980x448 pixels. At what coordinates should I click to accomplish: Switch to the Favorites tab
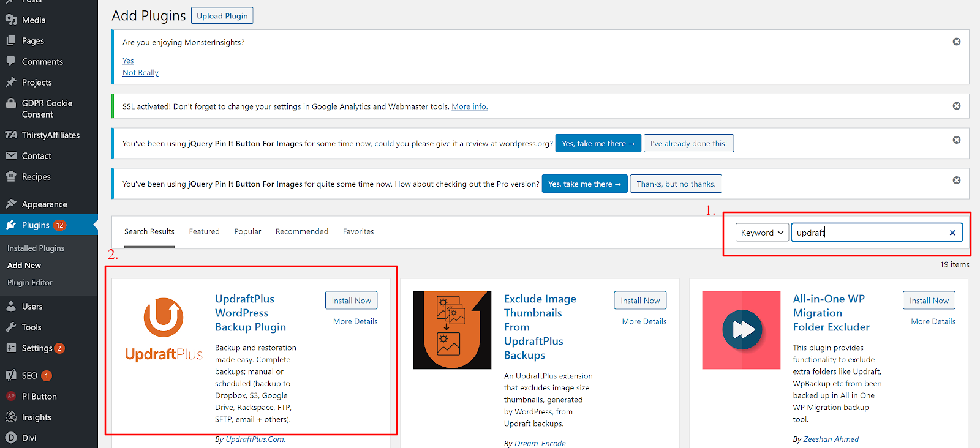pos(358,231)
